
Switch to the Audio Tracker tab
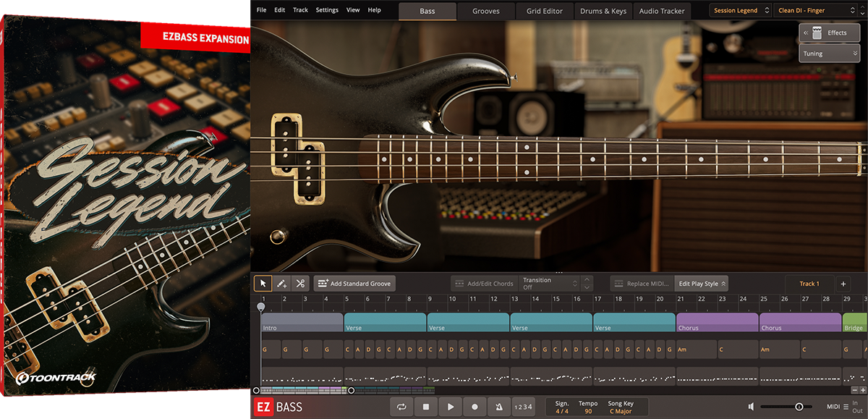[x=662, y=11]
